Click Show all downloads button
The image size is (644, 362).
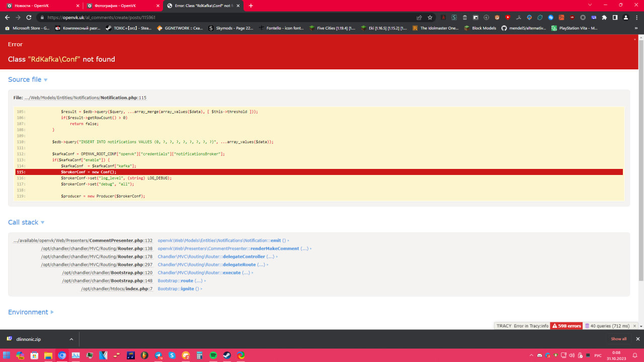click(x=618, y=339)
